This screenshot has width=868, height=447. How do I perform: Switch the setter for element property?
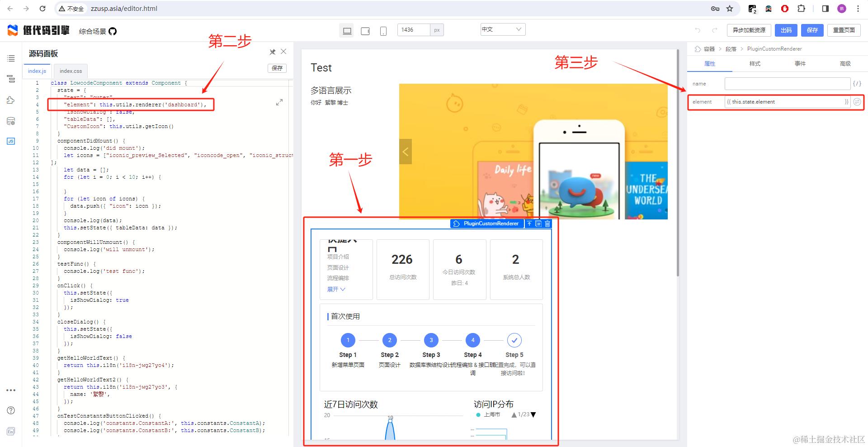coord(857,102)
